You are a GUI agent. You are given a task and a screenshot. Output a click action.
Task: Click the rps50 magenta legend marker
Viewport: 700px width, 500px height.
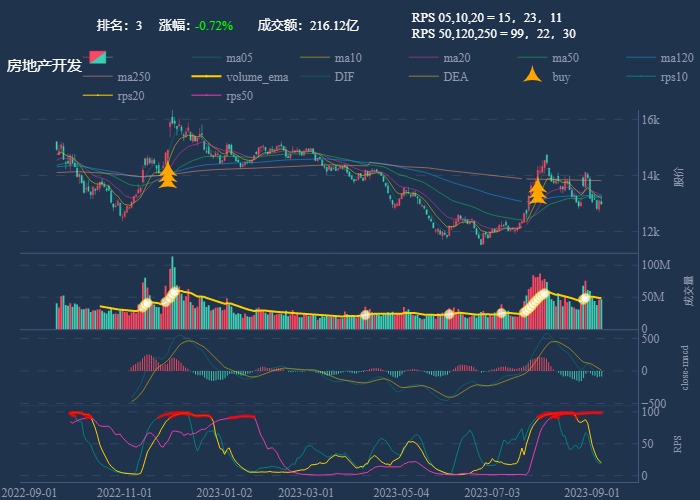click(x=206, y=96)
